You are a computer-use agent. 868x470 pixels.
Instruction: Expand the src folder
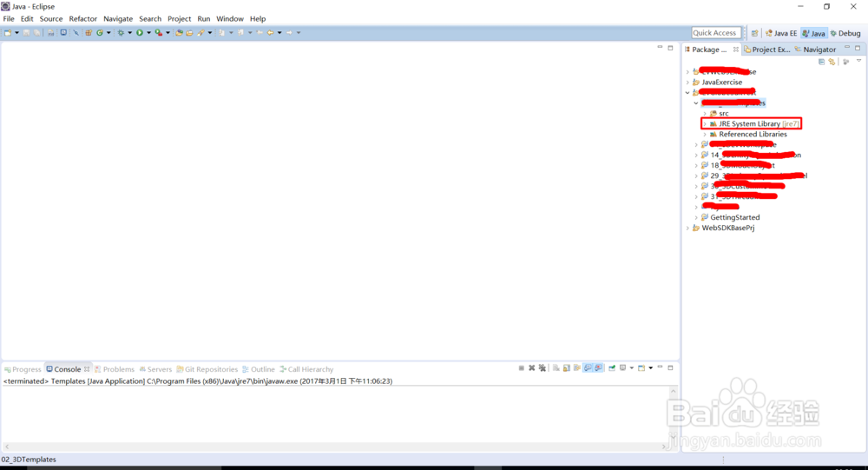pyautogui.click(x=705, y=113)
